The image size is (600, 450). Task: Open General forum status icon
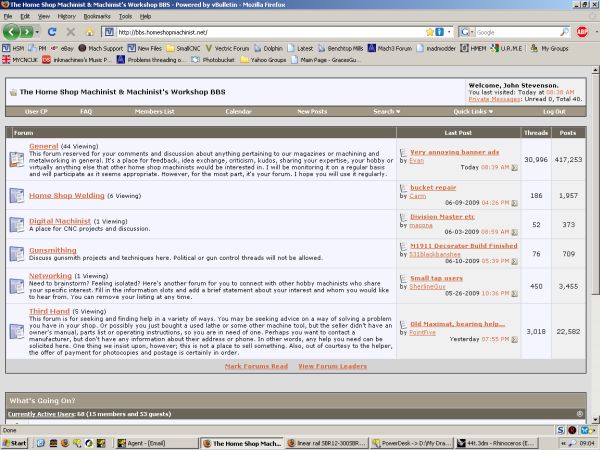pos(16,160)
